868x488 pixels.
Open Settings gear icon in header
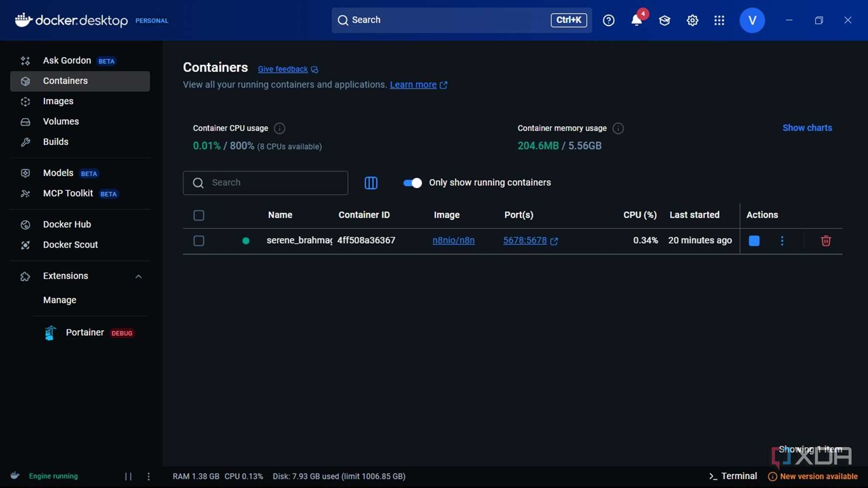pos(692,20)
